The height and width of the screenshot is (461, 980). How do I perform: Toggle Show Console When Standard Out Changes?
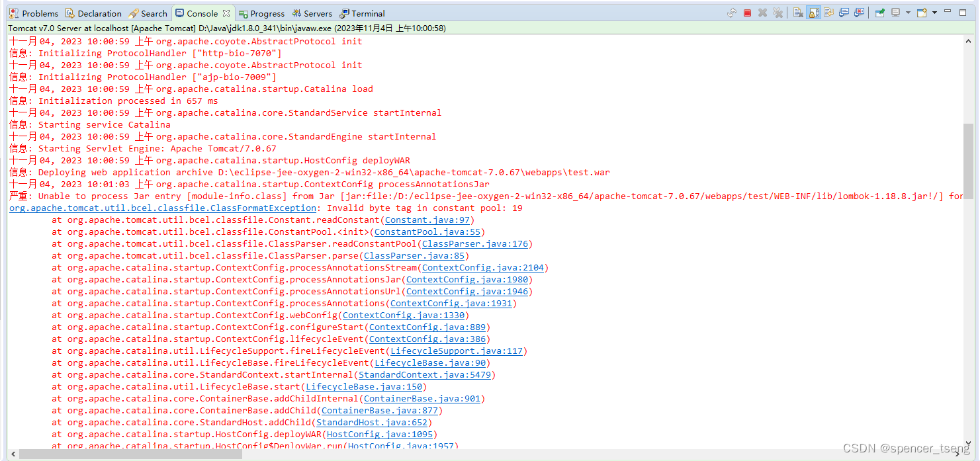(844, 13)
